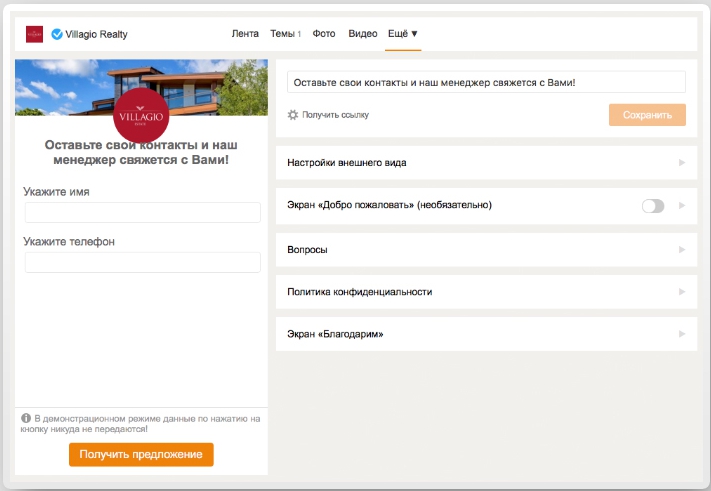The height and width of the screenshot is (491, 711).
Task: Click the house banner image in preview
Action: tap(141, 87)
